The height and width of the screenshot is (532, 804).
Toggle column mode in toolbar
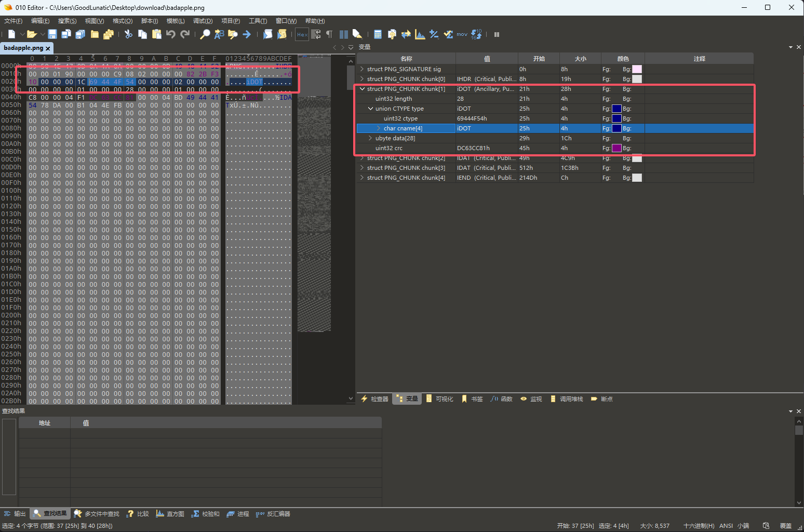(x=343, y=34)
